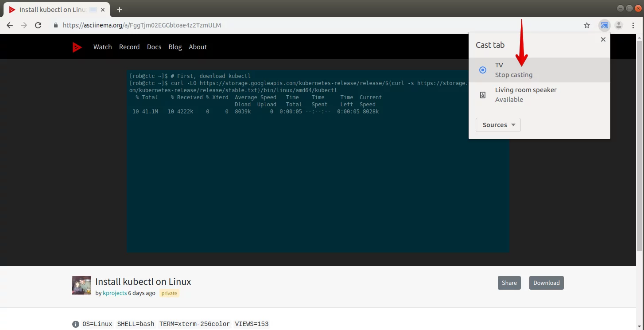Open a new tab with plus button
The height and width of the screenshot is (330, 644).
tap(119, 10)
